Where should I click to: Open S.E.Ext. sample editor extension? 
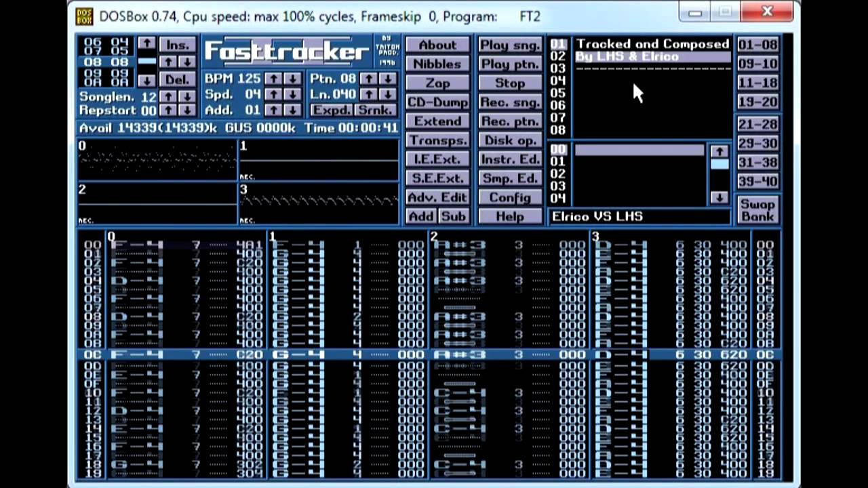(437, 178)
